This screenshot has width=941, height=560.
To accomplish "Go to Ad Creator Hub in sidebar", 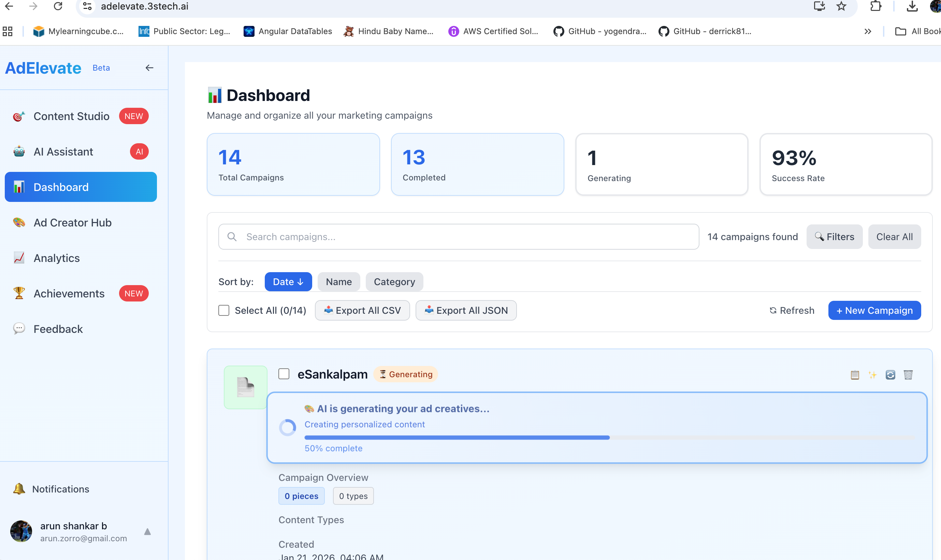I will coord(72,222).
